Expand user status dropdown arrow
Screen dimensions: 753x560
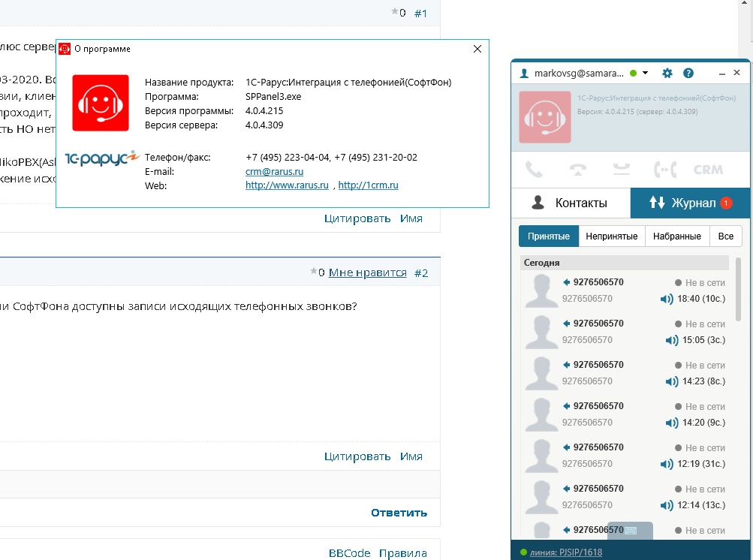pyautogui.click(x=646, y=73)
